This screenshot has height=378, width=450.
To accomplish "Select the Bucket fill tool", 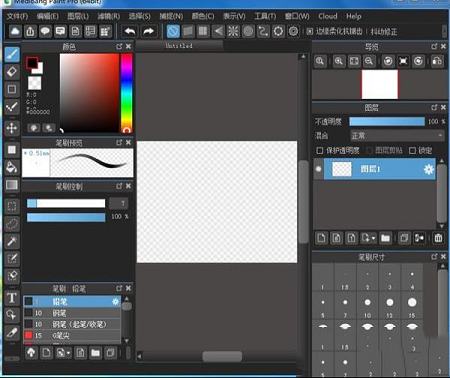I will click(12, 167).
